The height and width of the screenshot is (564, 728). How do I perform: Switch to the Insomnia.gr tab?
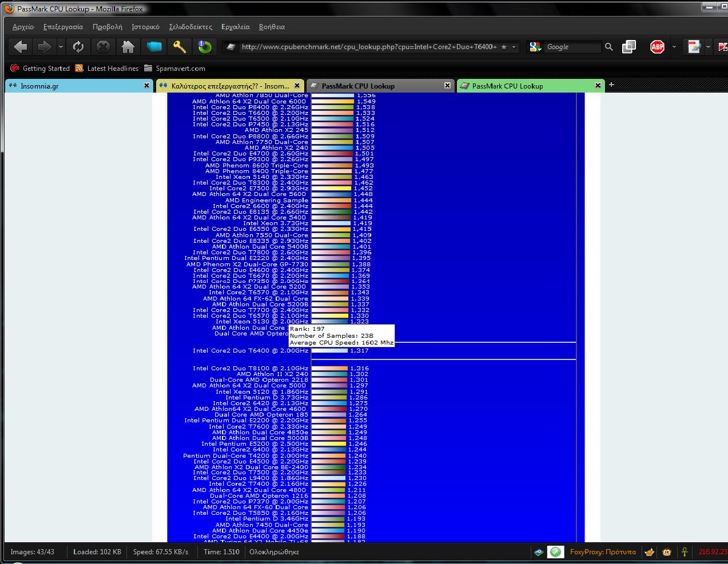[x=74, y=86]
